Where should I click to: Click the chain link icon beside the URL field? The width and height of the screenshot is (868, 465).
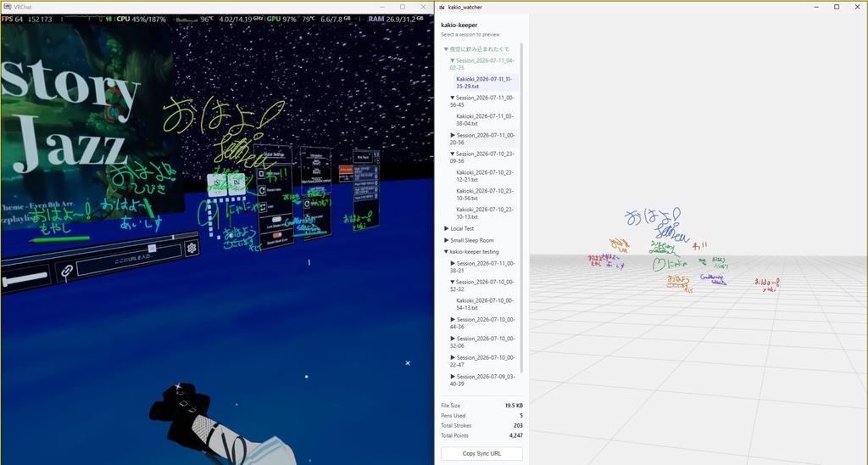[67, 271]
